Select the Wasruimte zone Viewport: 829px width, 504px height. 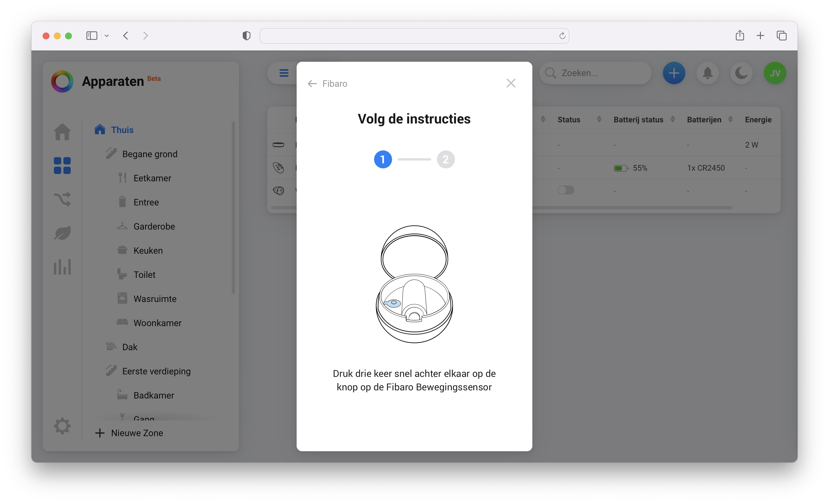147,299
